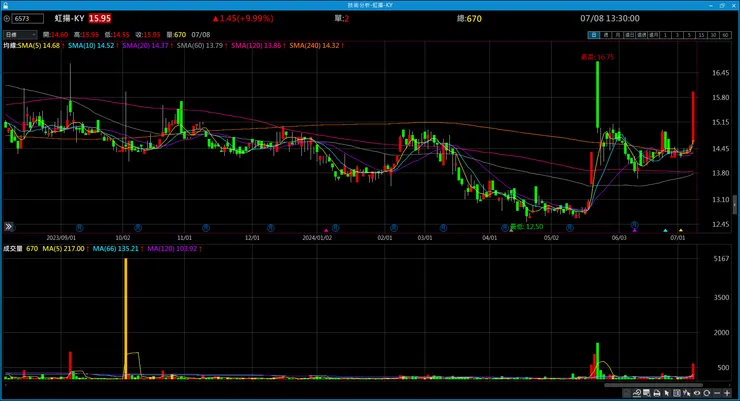The width and height of the screenshot is (740, 401).
Task: Click the yellow triangle marker near 07/01
Action: click(x=681, y=230)
